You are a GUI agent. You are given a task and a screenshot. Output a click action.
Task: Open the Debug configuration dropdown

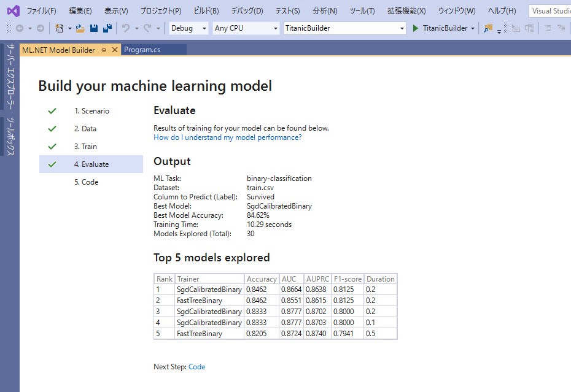tap(188, 28)
